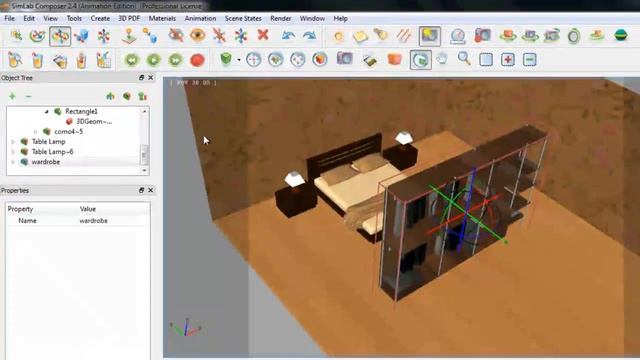Click the magnifying glass zoom tool
The height and width of the screenshot is (360, 640).
[464, 59]
